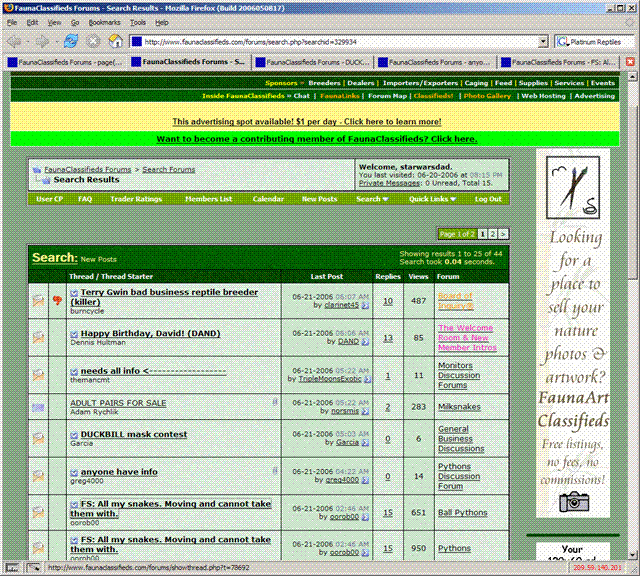Jump to last post by DAND icon

(x=365, y=342)
